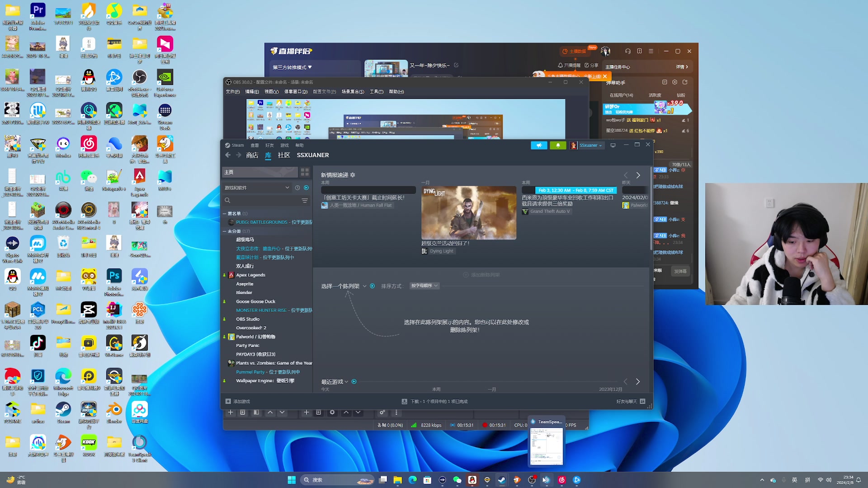The height and width of the screenshot is (488, 868).
Task: Click the play-filter icon beside 最近游戏
Action: (354, 382)
